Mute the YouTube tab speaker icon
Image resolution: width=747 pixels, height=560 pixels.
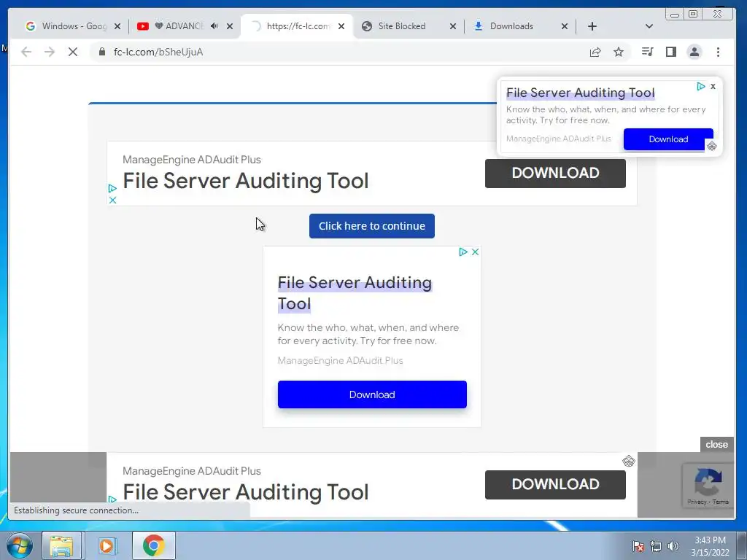[x=214, y=26]
